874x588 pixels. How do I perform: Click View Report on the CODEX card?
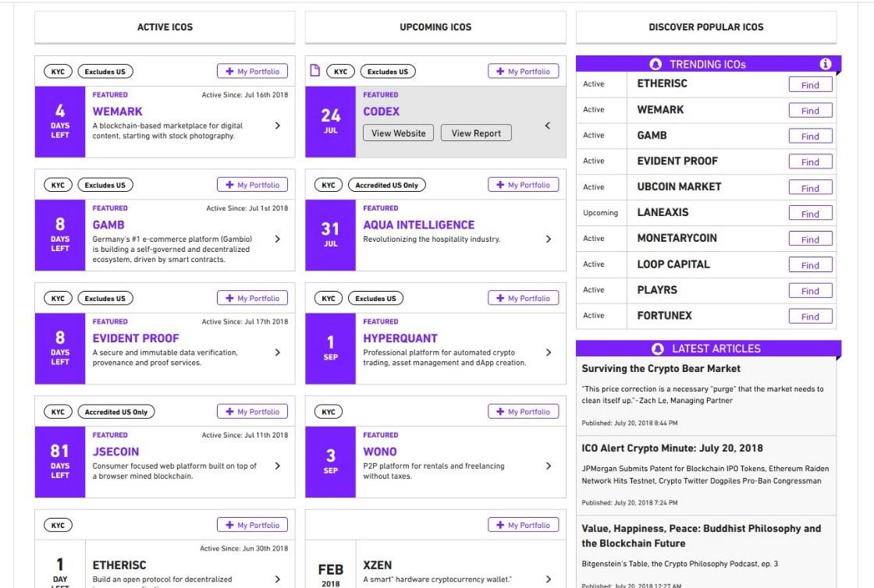476,133
